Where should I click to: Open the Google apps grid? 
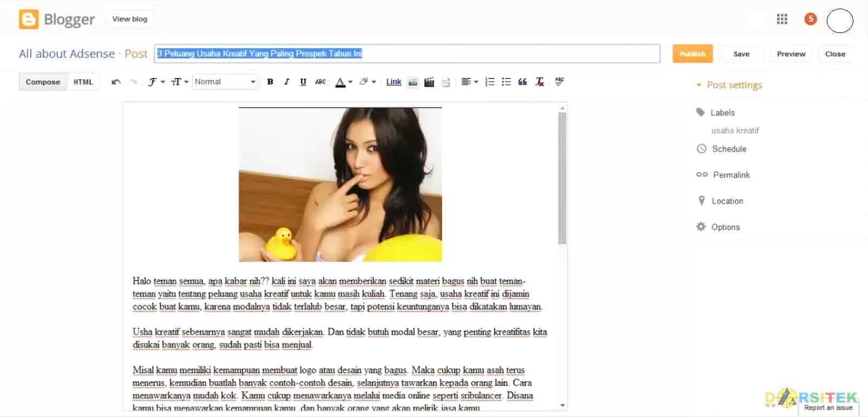click(782, 19)
